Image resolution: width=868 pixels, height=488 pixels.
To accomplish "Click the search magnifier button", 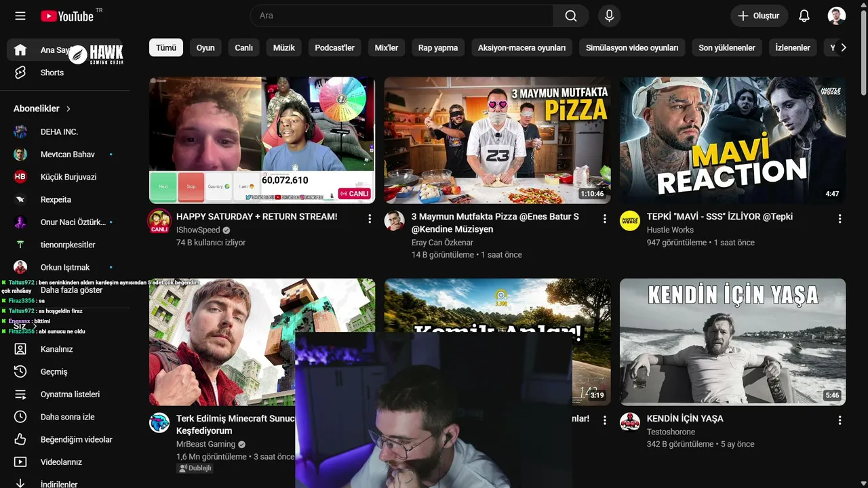I will 571,16.
